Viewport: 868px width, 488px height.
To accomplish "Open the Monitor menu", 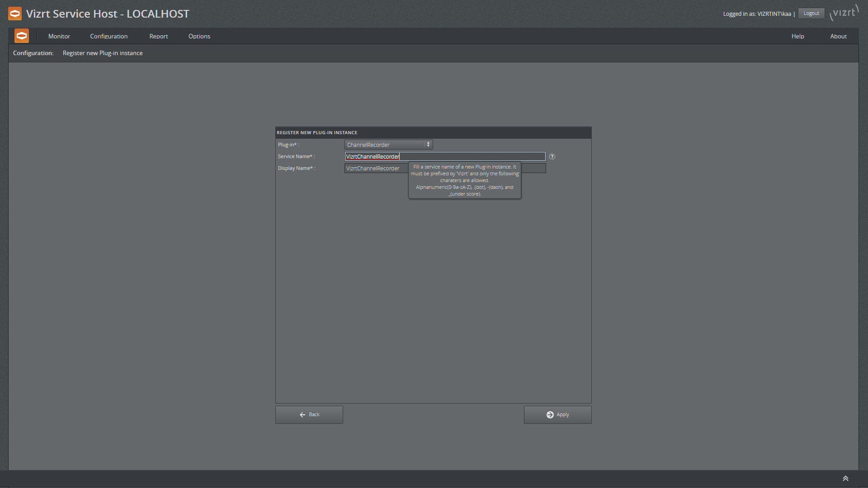I will click(x=59, y=36).
